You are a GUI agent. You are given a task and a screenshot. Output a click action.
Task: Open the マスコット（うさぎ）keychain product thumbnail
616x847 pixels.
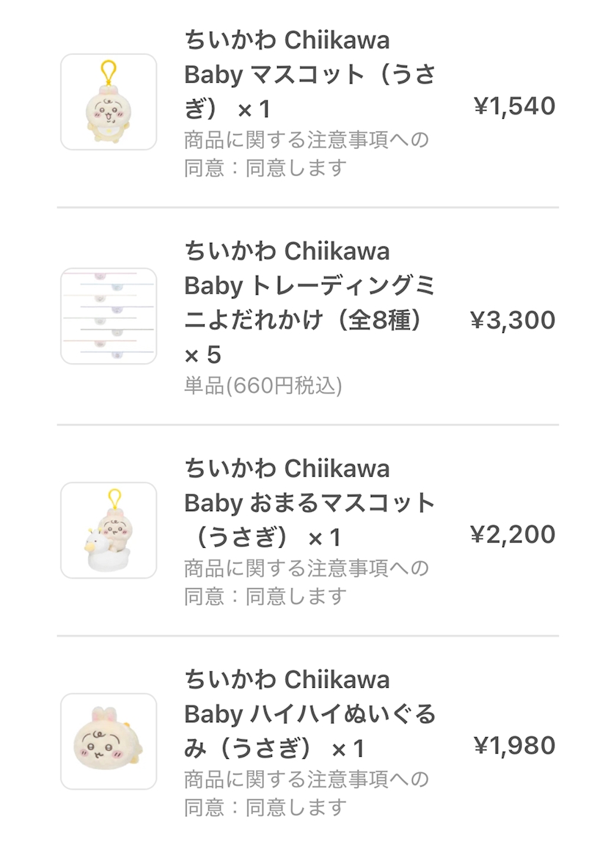coord(109,102)
